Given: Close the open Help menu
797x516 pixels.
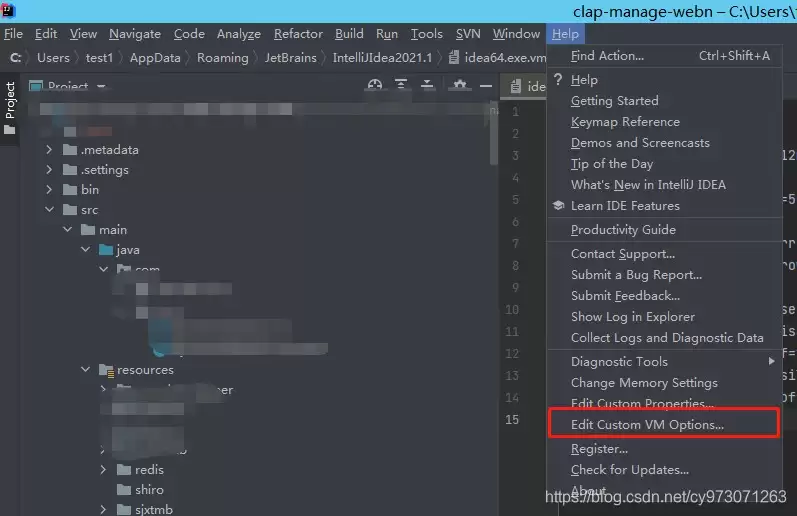Looking at the screenshot, I should tap(565, 34).
